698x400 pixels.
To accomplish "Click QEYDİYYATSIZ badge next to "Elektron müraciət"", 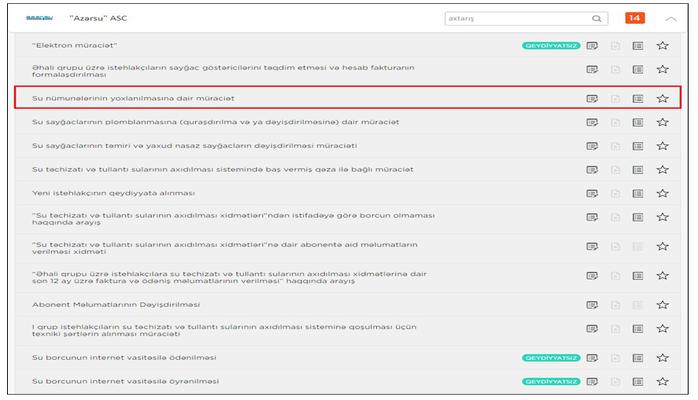I will pos(549,45).
